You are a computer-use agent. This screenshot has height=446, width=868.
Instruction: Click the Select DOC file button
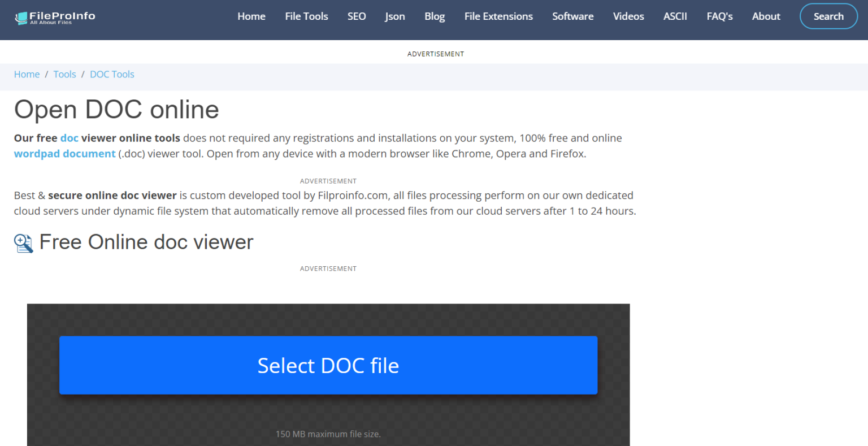pyautogui.click(x=328, y=365)
